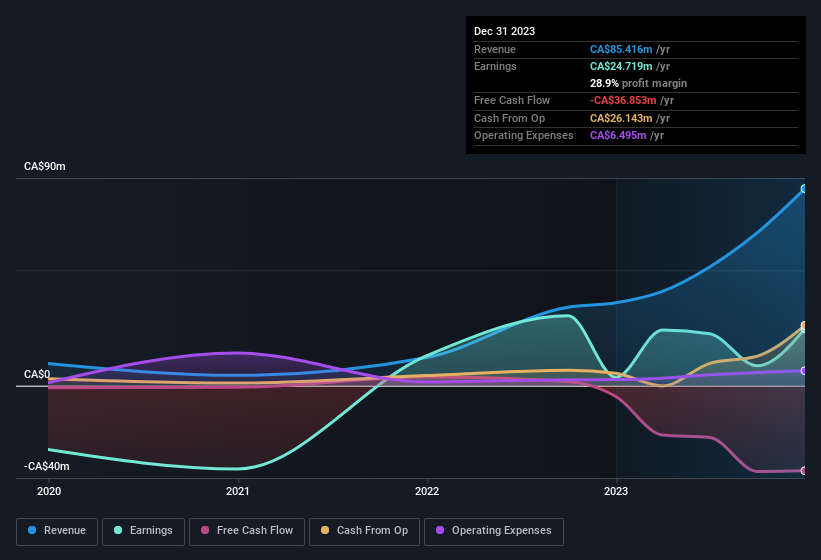Click the orange Cash From Op endpoint marker

click(x=804, y=326)
